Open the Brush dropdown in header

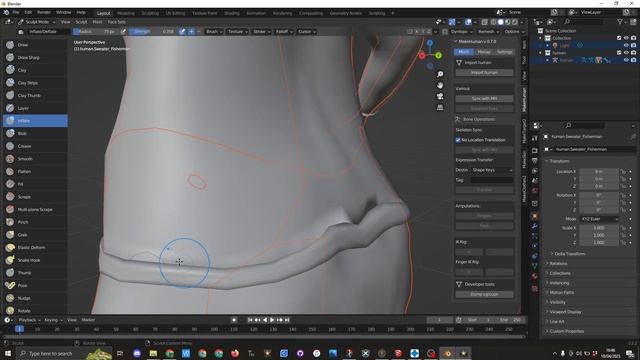click(x=214, y=31)
